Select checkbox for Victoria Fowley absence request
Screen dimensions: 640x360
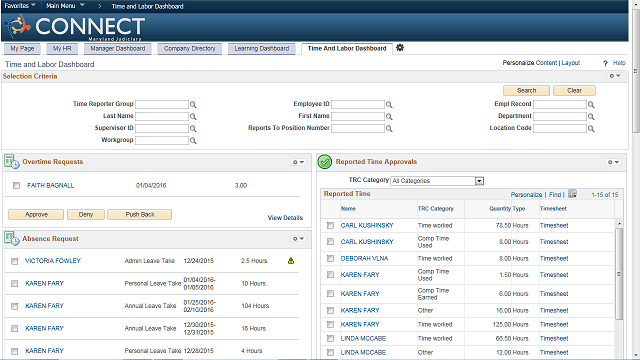(x=15, y=261)
